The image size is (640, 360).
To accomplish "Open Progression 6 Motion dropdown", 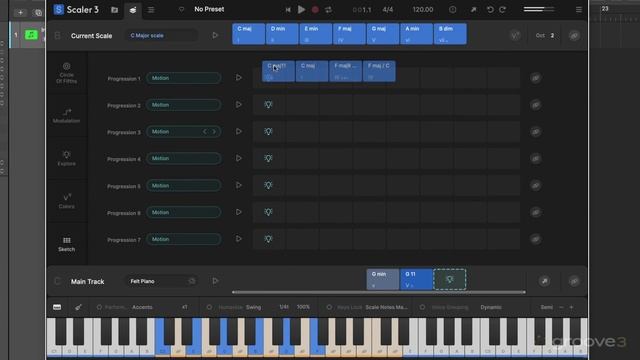I will (x=184, y=212).
